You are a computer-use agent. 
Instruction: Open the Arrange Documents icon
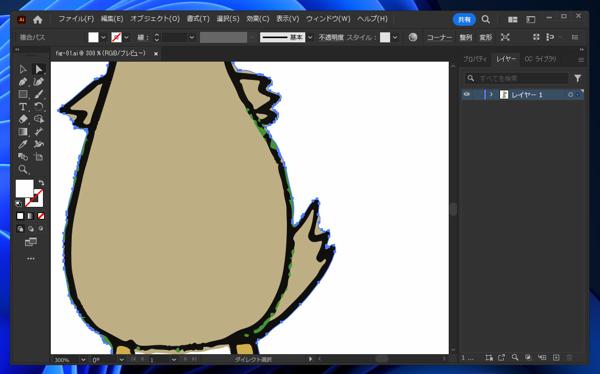point(512,20)
